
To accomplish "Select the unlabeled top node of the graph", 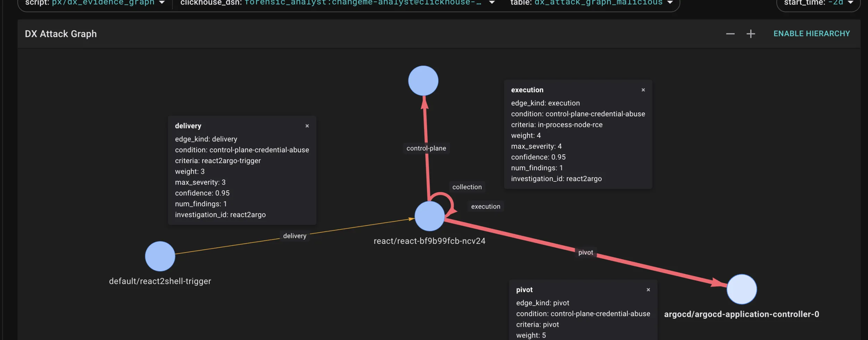I will pos(423,81).
